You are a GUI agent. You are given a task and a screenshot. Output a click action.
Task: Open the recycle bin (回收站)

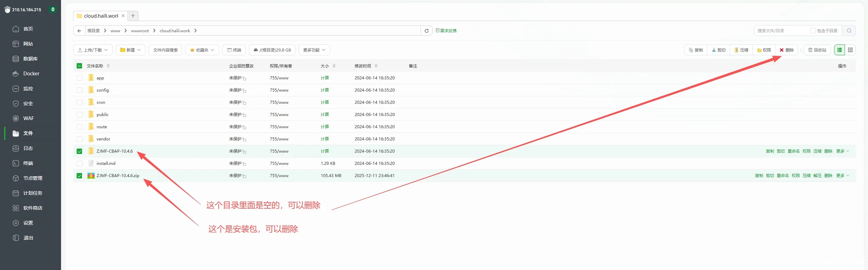pyautogui.click(x=817, y=50)
